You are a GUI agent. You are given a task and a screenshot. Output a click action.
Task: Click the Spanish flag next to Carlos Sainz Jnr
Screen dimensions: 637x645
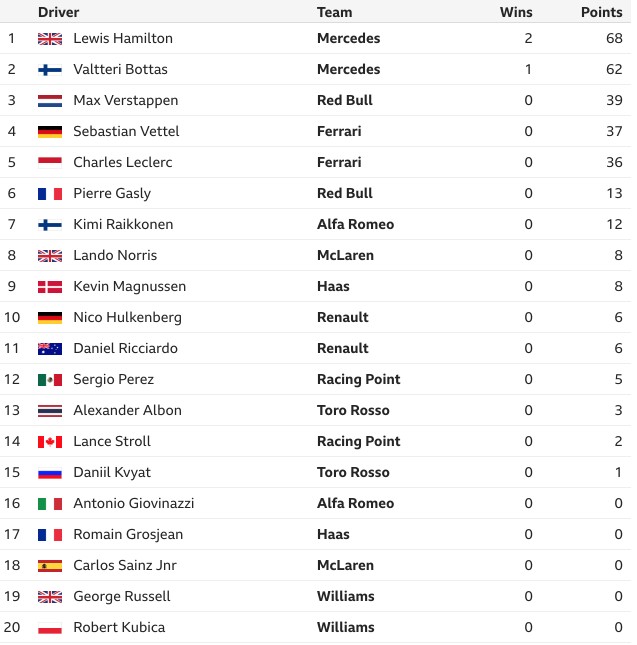50,566
